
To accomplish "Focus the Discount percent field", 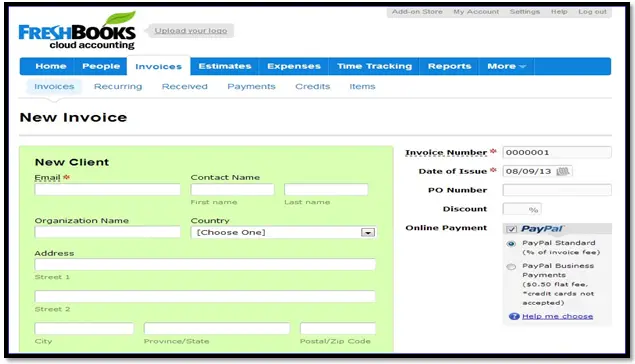I will click(x=522, y=209).
